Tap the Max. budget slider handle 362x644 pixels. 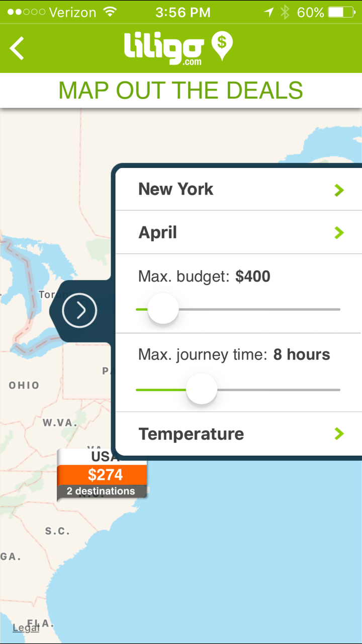tap(163, 309)
